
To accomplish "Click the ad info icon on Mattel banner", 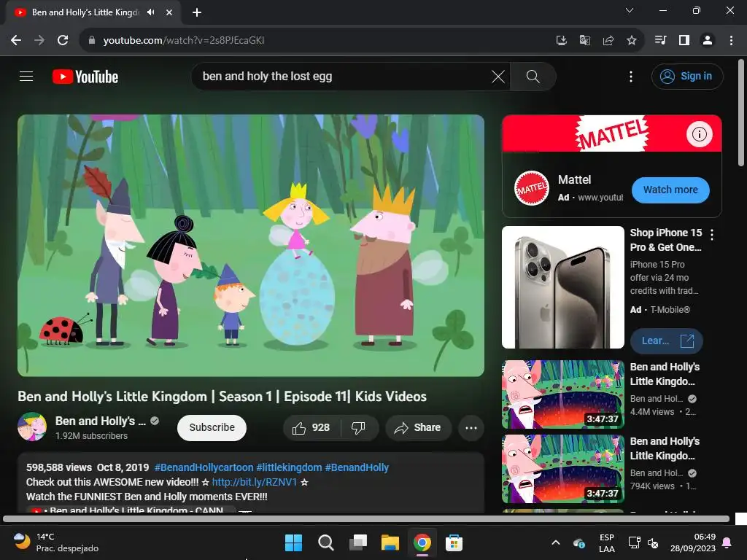I will [x=699, y=134].
